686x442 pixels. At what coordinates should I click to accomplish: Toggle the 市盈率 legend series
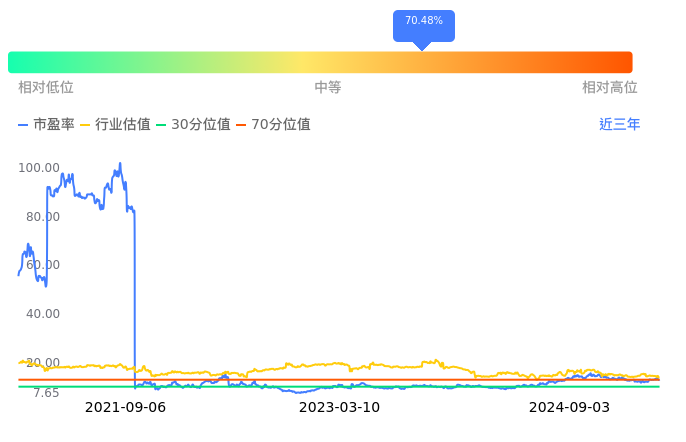click(46, 125)
